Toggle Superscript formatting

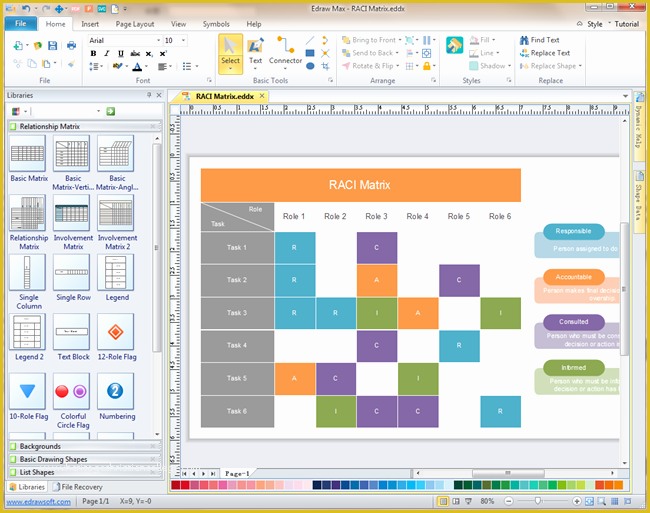pyautogui.click(x=163, y=53)
